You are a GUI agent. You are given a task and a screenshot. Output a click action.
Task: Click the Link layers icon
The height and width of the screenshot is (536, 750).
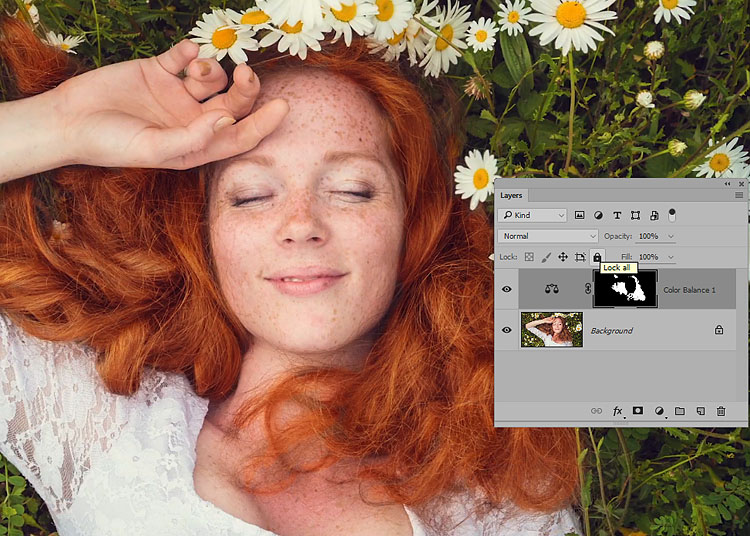(x=596, y=411)
